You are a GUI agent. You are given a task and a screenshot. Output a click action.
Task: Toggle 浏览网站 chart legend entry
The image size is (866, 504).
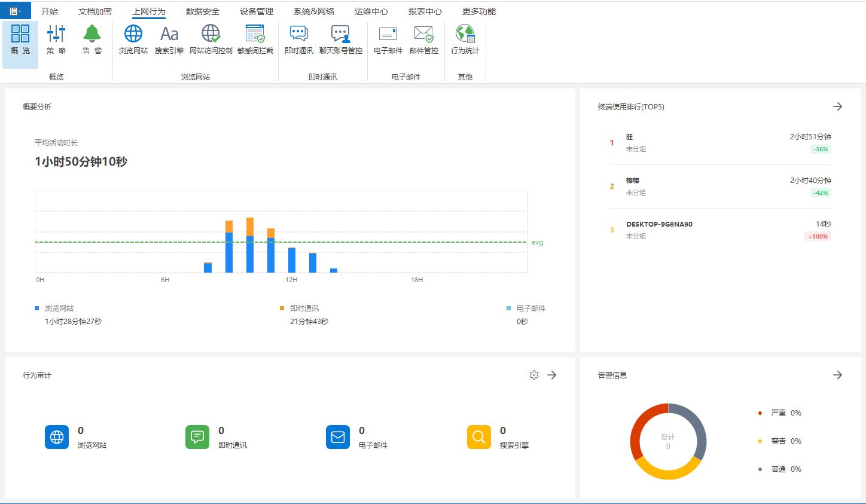54,308
